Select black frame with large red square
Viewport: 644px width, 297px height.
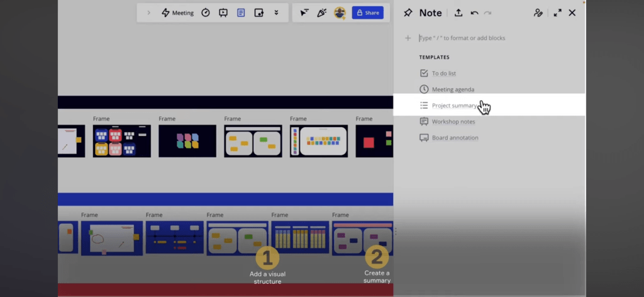pyautogui.click(x=374, y=141)
